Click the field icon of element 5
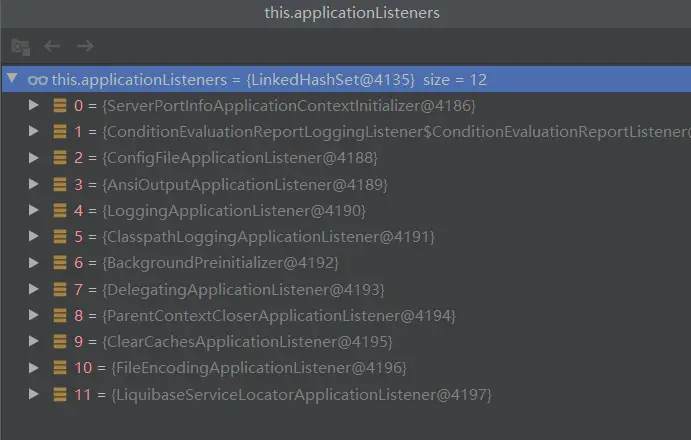This screenshot has width=691, height=440. coord(60,236)
